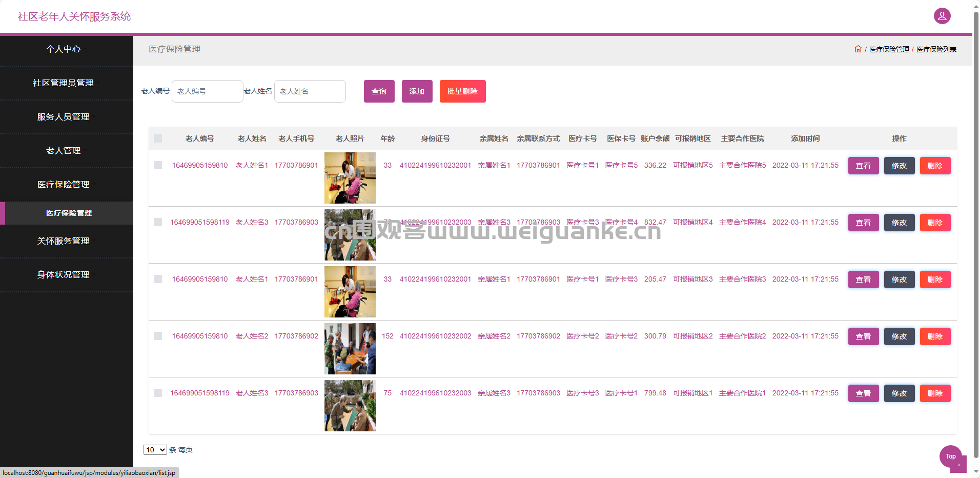This screenshot has width=980, height=478.
Task: Open the elder photo in row 可报销地区3
Action: [350, 292]
